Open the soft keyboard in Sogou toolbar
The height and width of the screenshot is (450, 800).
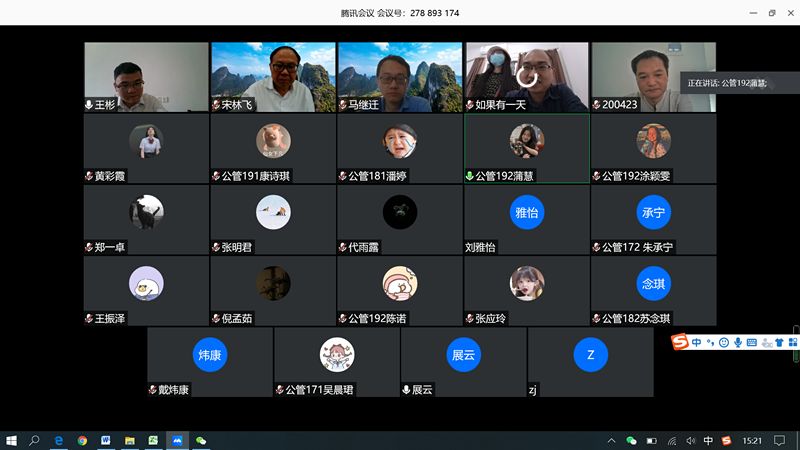pos(752,343)
